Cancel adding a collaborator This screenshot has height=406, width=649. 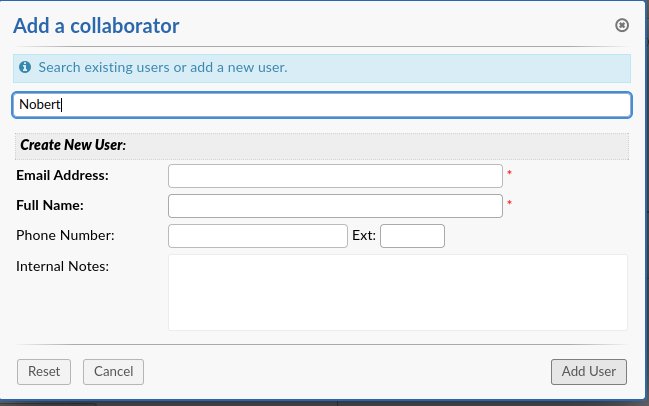[113, 372]
